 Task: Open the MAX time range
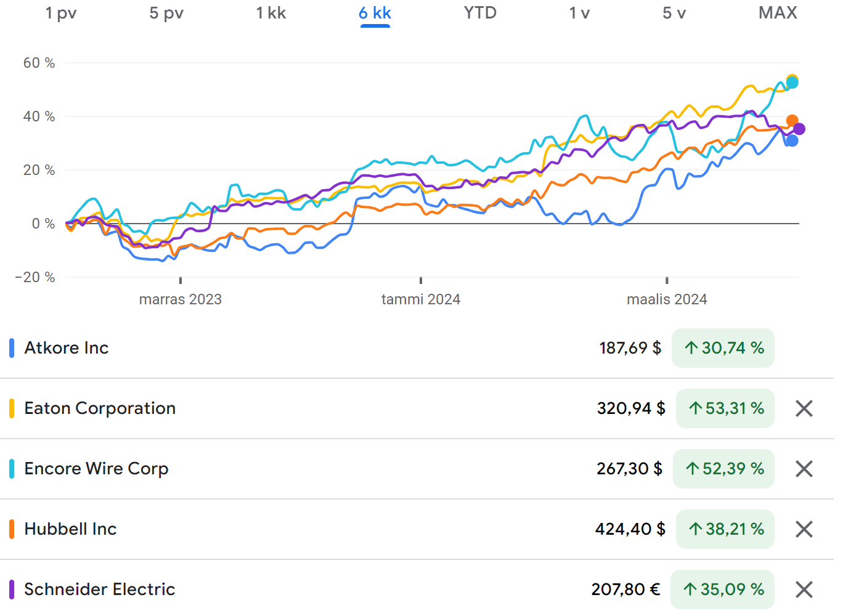click(x=778, y=13)
